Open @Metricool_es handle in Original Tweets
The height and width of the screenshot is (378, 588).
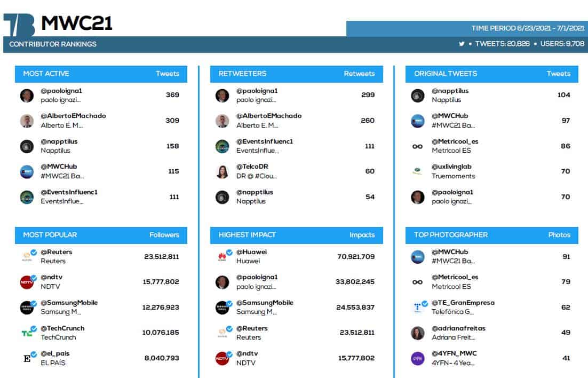point(455,141)
